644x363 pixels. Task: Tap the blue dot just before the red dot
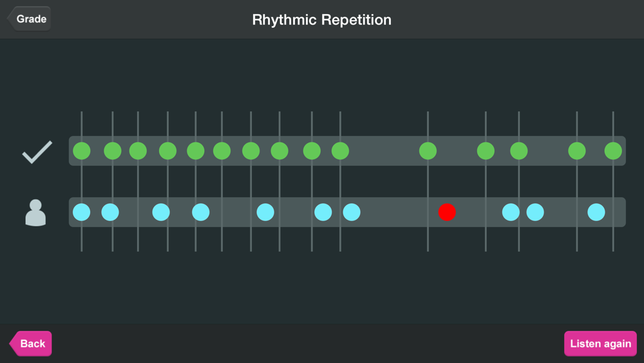click(352, 212)
